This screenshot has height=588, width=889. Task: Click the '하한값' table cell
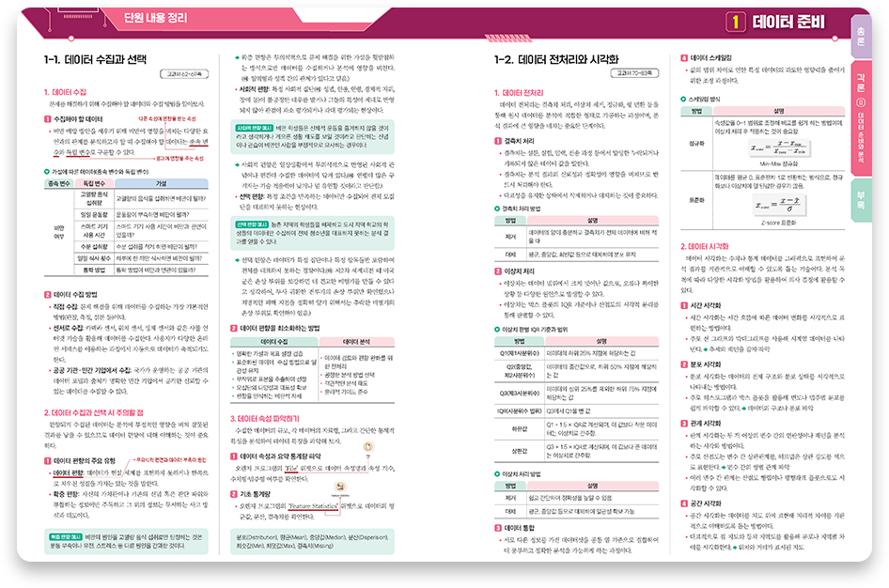click(519, 429)
